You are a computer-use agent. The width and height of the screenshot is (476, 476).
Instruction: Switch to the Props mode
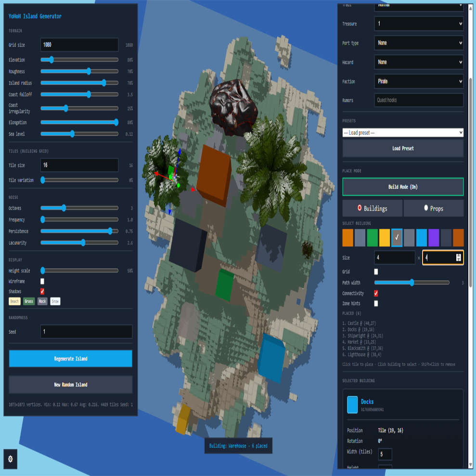pos(433,208)
